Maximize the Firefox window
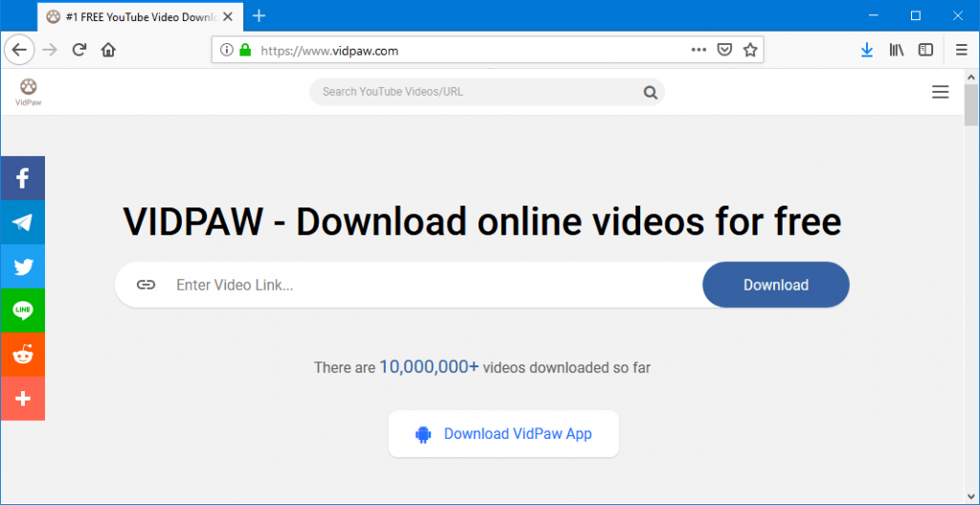 [916, 16]
